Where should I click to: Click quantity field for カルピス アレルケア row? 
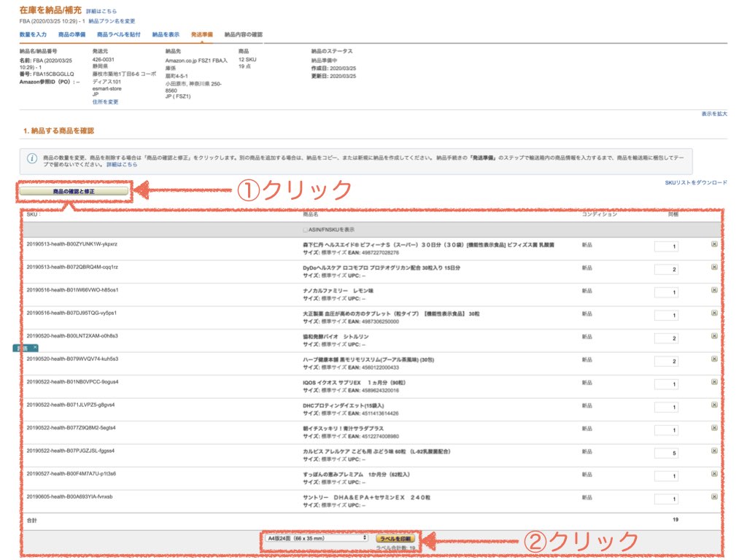(x=666, y=454)
